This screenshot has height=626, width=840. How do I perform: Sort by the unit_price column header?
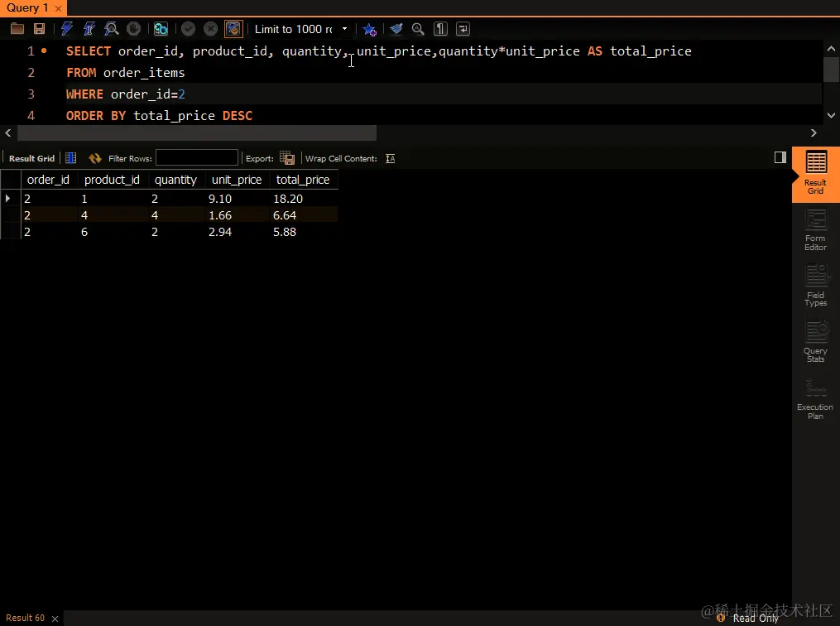coord(237,180)
